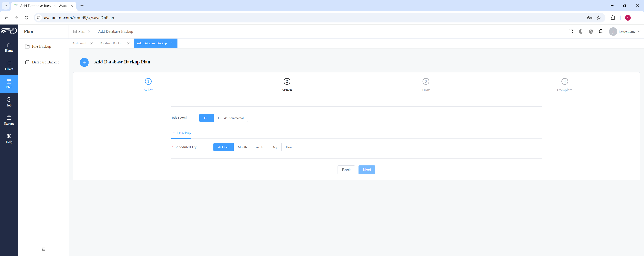Choose the Hour schedule option
The width and height of the screenshot is (644, 256).
[289, 147]
